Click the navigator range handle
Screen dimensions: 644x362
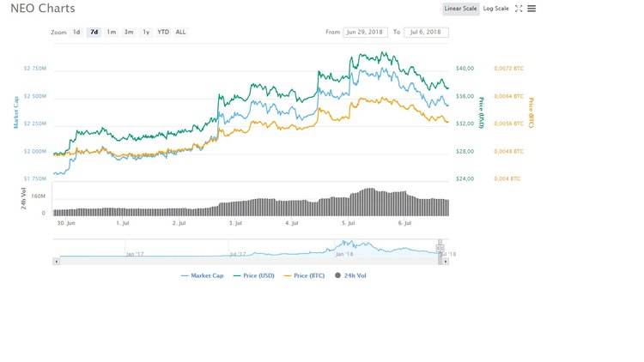coord(440,248)
